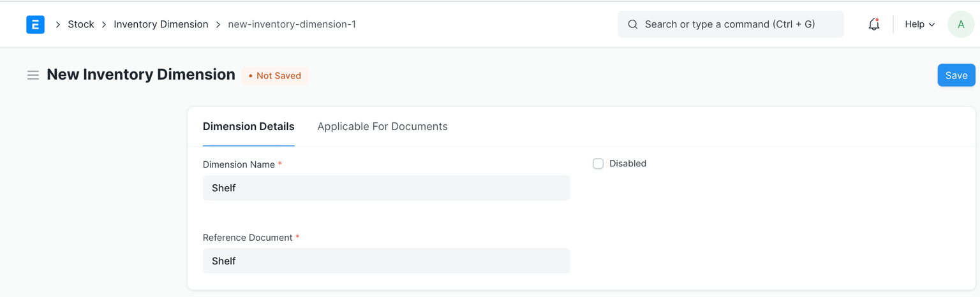The image size is (980, 297).
Task: Switch to the Applicable For Documents tab
Action: click(x=382, y=126)
